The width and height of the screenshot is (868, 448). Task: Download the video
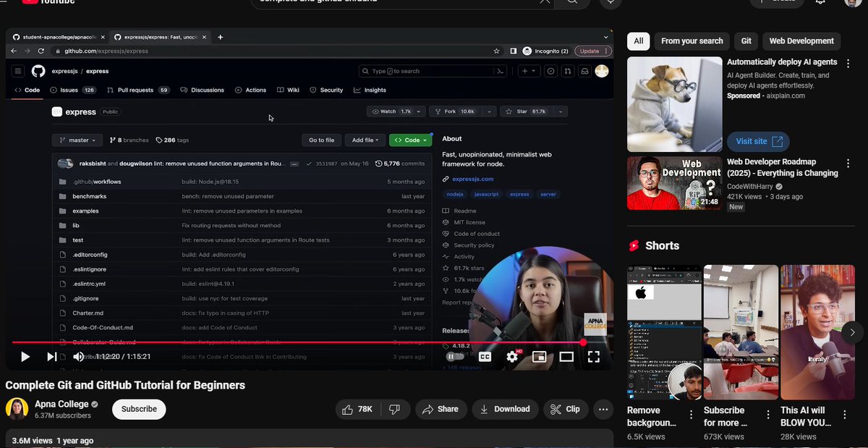pyautogui.click(x=505, y=409)
